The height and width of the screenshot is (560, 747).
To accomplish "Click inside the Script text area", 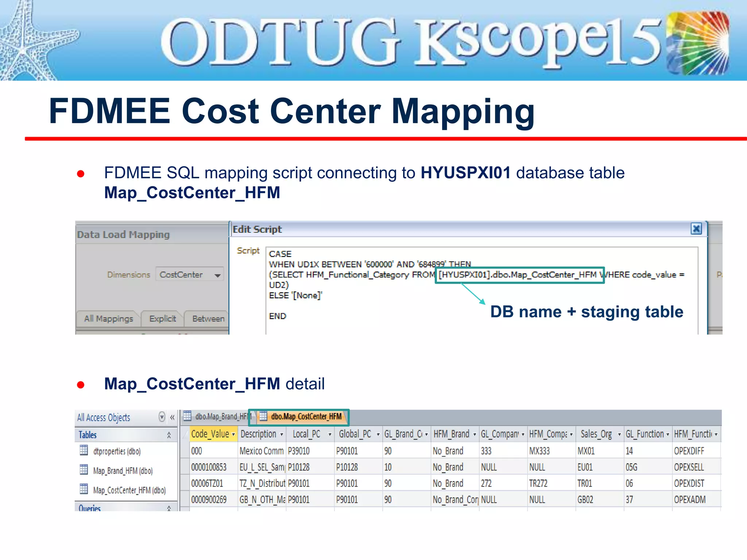I will point(481,290).
